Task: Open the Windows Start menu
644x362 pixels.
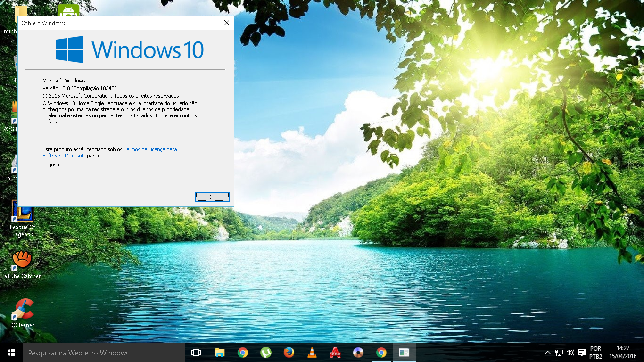Action: (11, 353)
